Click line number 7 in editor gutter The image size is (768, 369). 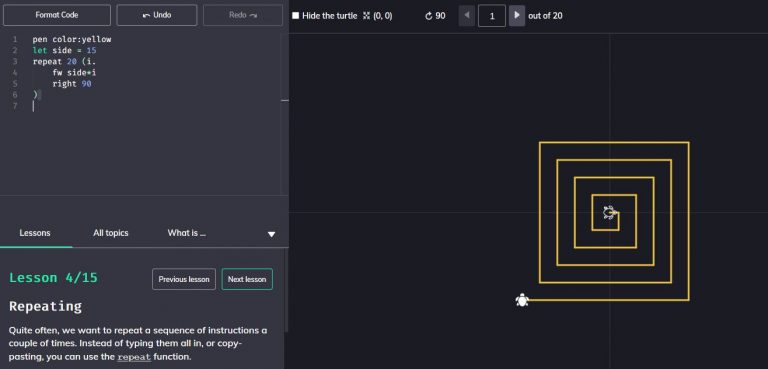click(15, 106)
